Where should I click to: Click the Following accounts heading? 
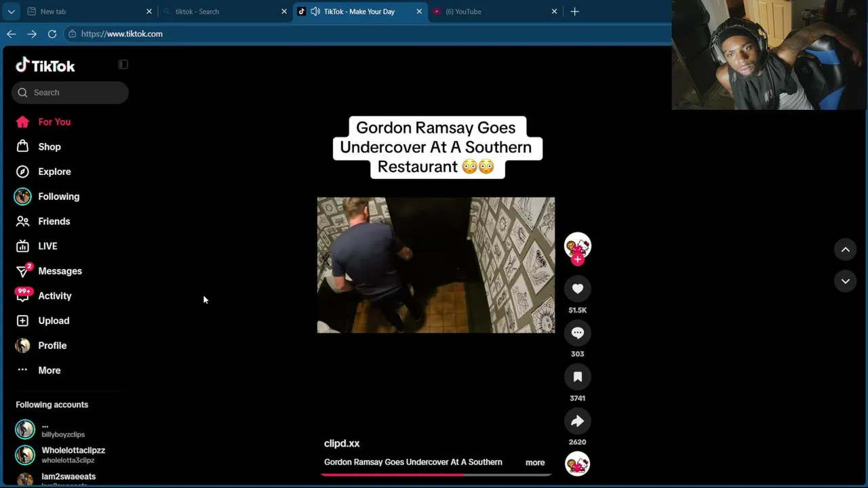tap(52, 405)
